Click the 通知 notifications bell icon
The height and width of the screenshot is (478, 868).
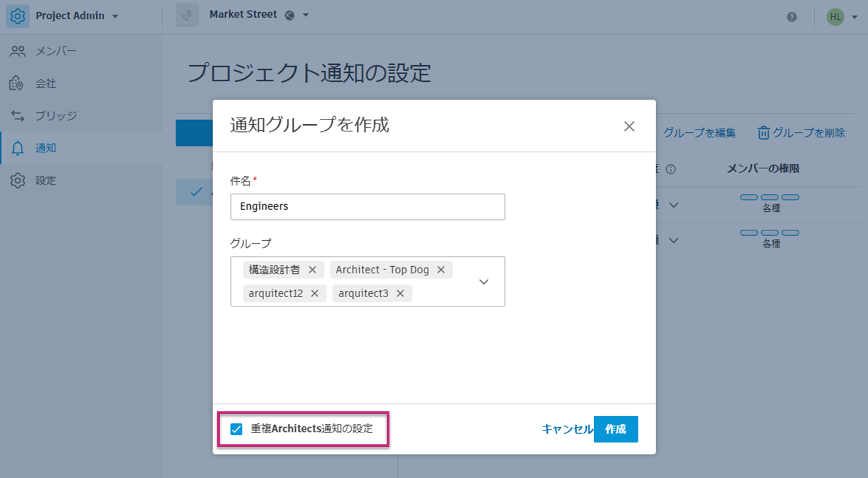(17, 147)
